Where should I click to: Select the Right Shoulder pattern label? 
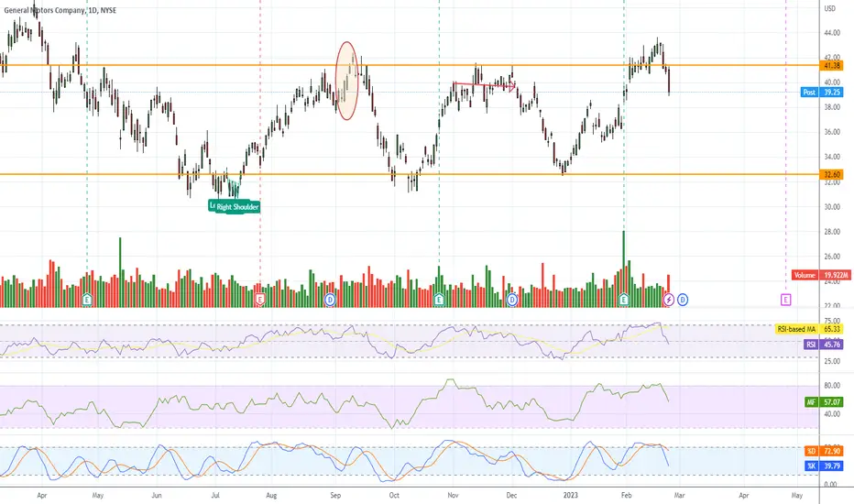(x=237, y=207)
